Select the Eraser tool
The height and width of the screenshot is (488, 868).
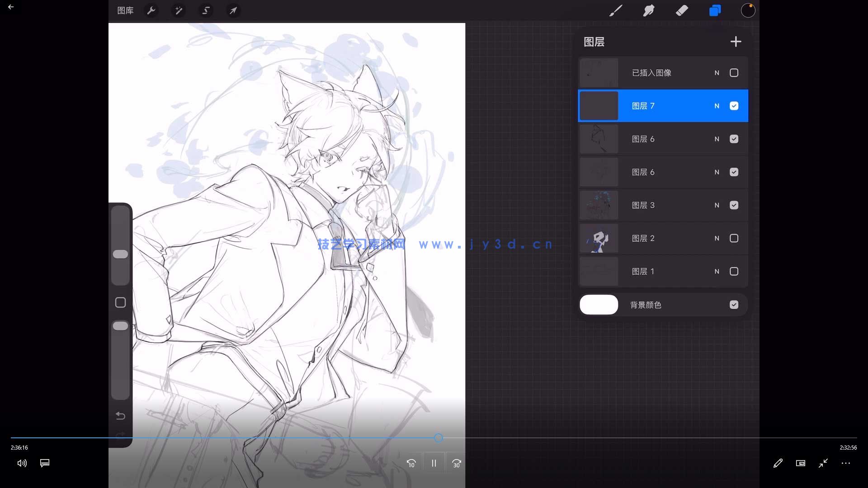click(682, 10)
